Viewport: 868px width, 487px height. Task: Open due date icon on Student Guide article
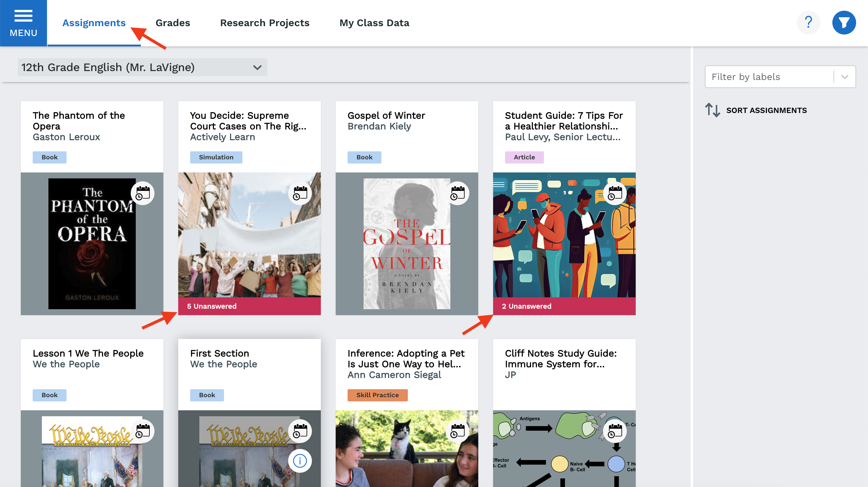[615, 193]
